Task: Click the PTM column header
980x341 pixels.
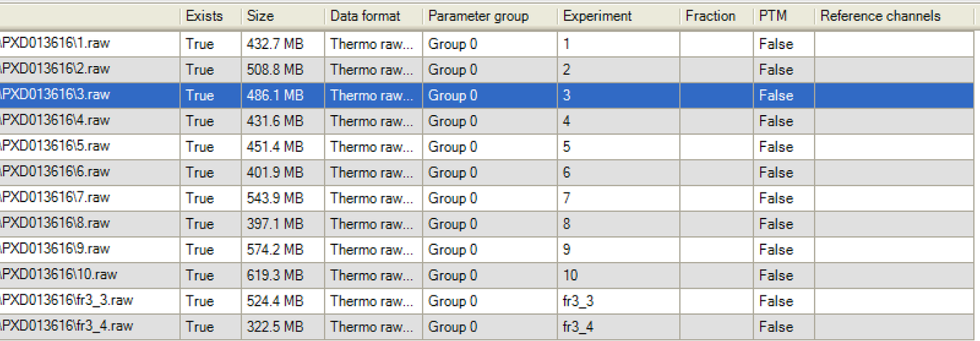Action: pyautogui.click(x=773, y=16)
